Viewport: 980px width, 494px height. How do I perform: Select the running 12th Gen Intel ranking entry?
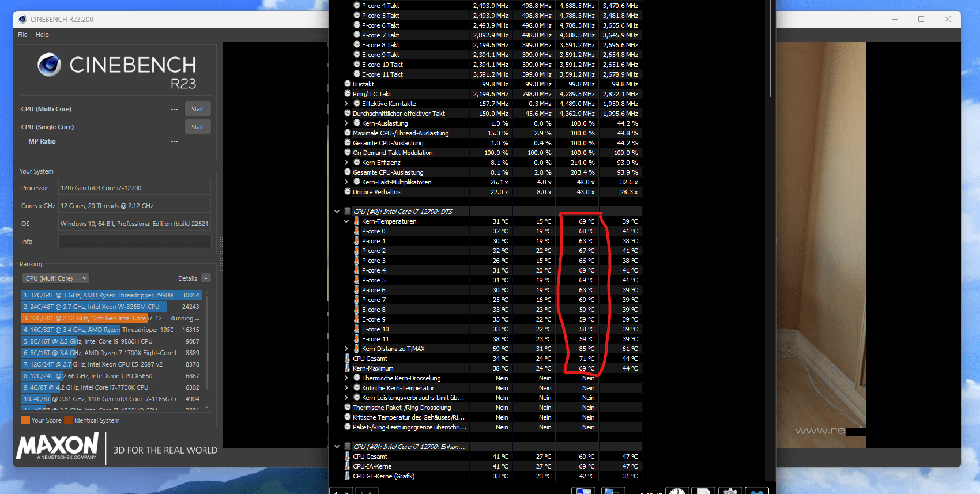[x=111, y=318]
